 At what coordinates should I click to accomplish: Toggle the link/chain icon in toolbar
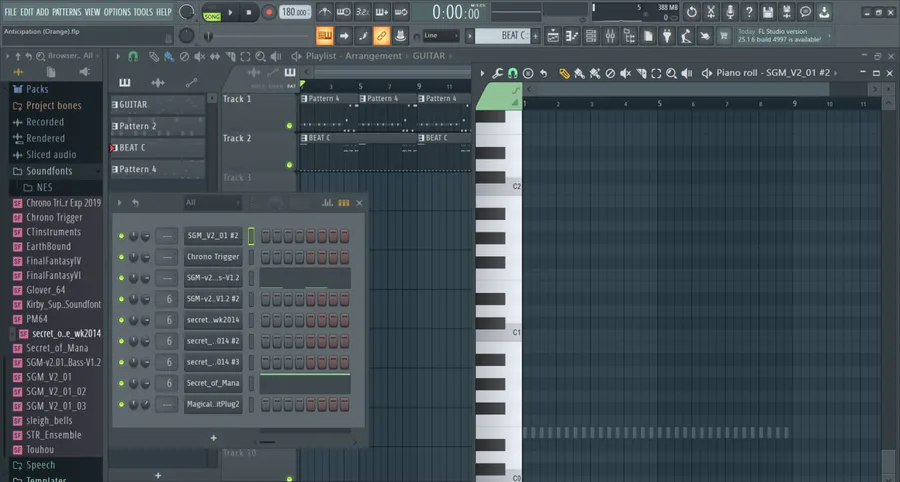click(x=381, y=36)
